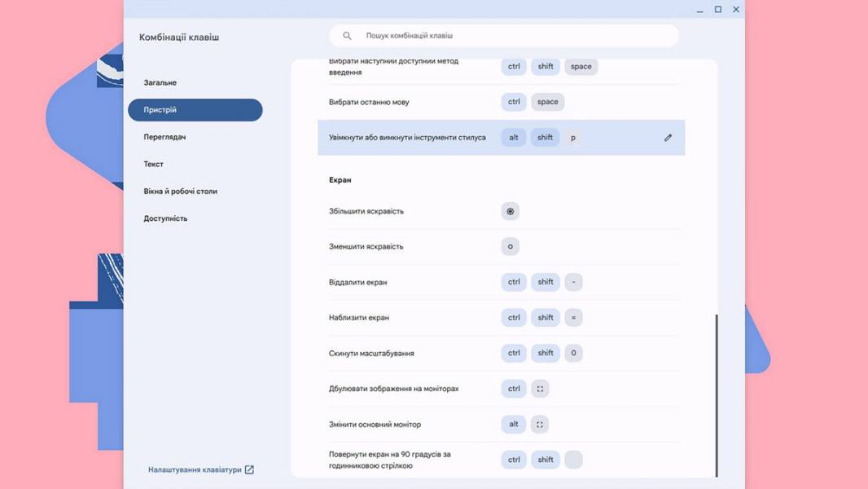Viewport: 868px width, 489px height.
Task: Click the p key chip in stylus row
Action: point(573,138)
